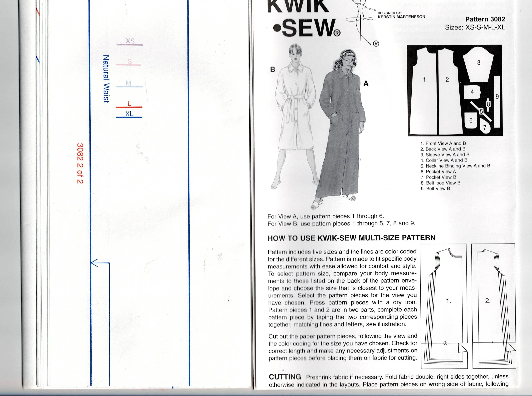The image size is (532, 396).
Task: Click the letter B view label
Action: (x=272, y=69)
